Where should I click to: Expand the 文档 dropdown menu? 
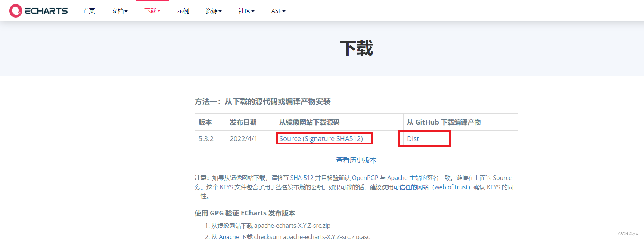[x=119, y=11]
